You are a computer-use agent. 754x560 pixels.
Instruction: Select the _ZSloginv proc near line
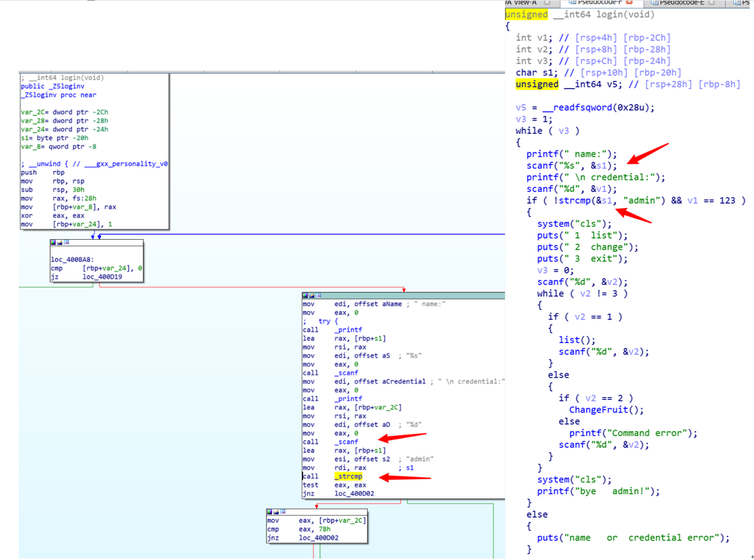[58, 95]
